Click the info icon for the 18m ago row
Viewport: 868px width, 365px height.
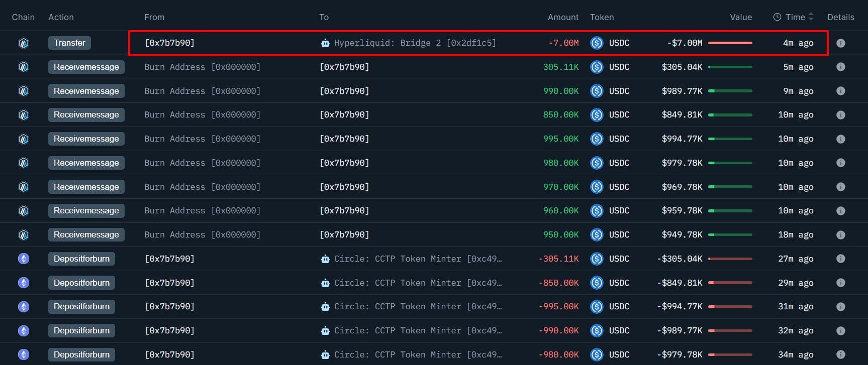coord(840,234)
